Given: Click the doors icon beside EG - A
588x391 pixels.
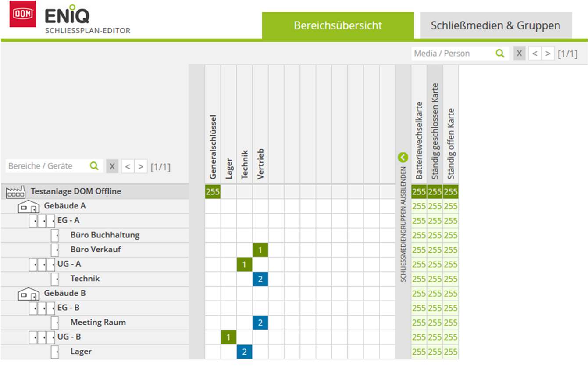Looking at the screenshot, I should (42, 221).
